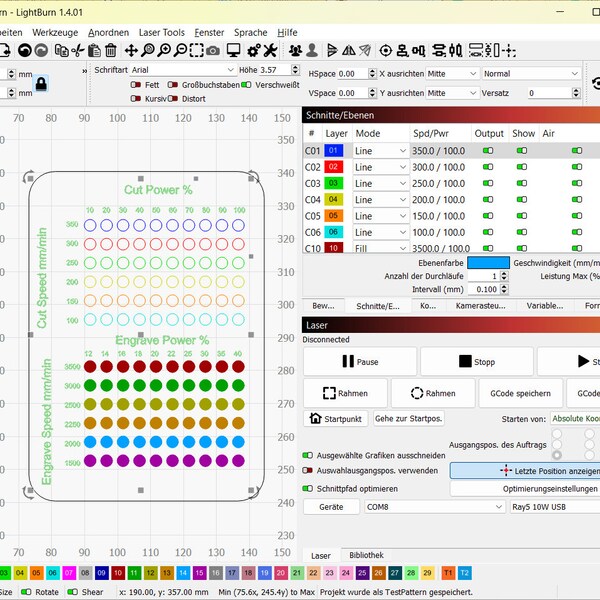Open the Schriftart Arial font dropdown

(x=183, y=70)
